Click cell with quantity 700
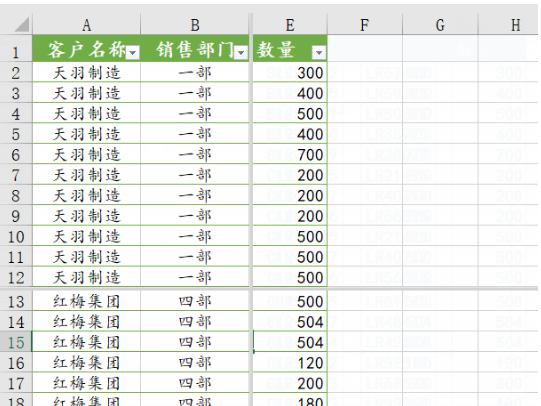 click(x=290, y=154)
